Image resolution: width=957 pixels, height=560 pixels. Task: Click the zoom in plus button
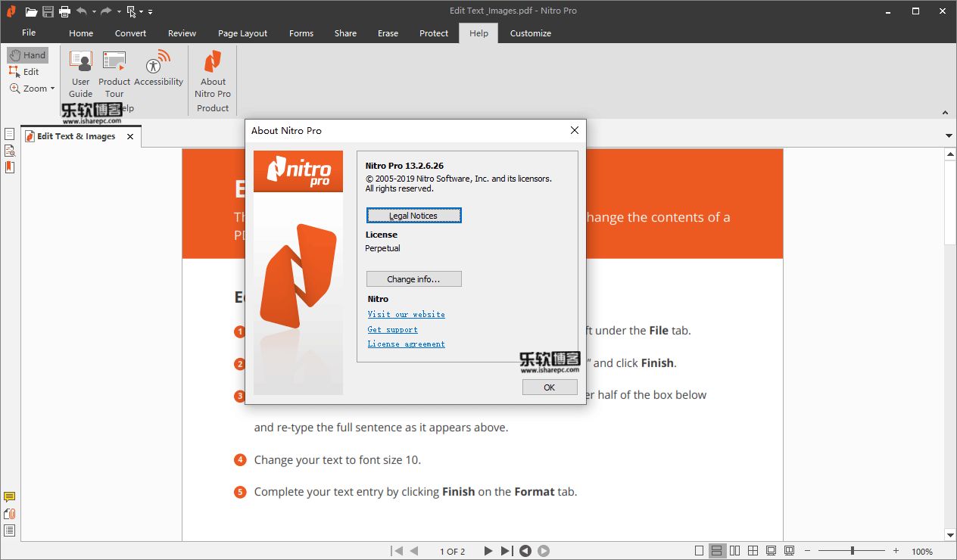[896, 551]
